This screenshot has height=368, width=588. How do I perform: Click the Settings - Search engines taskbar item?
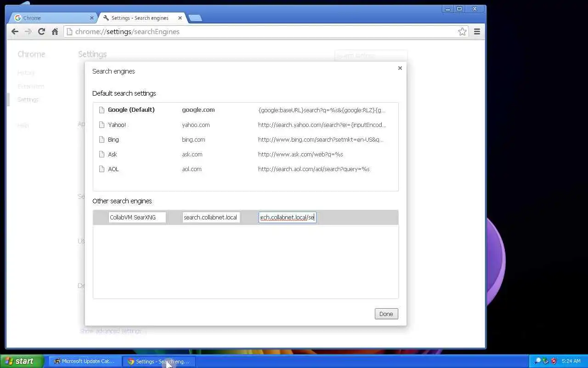tap(159, 361)
